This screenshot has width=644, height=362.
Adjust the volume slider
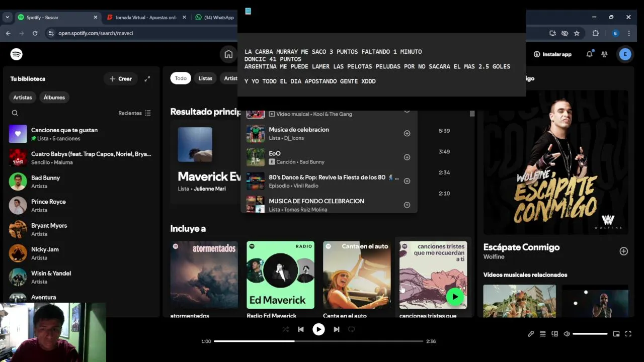pyautogui.click(x=590, y=334)
